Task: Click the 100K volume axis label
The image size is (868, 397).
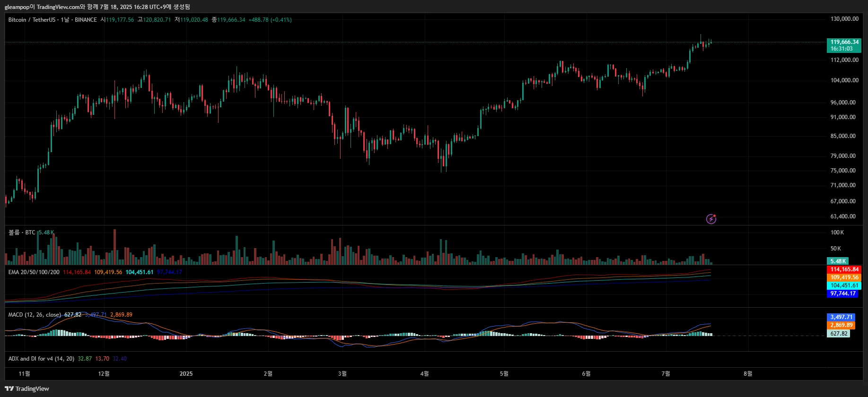Action: coord(837,233)
